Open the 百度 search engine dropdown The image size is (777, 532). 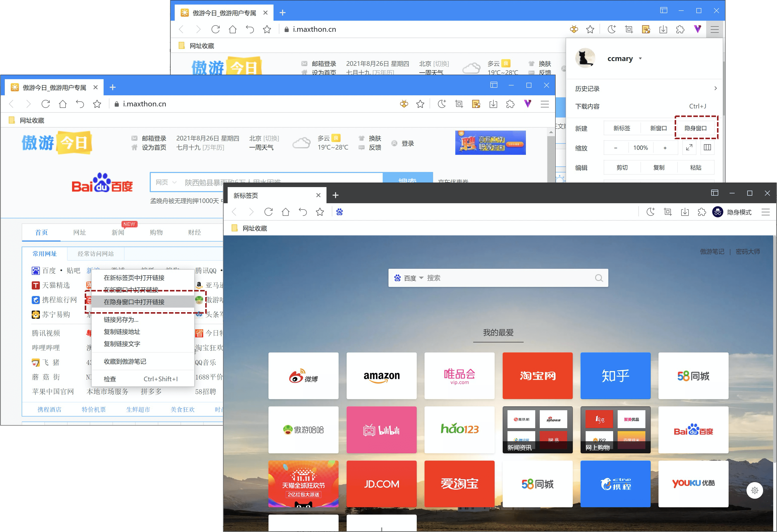421,278
